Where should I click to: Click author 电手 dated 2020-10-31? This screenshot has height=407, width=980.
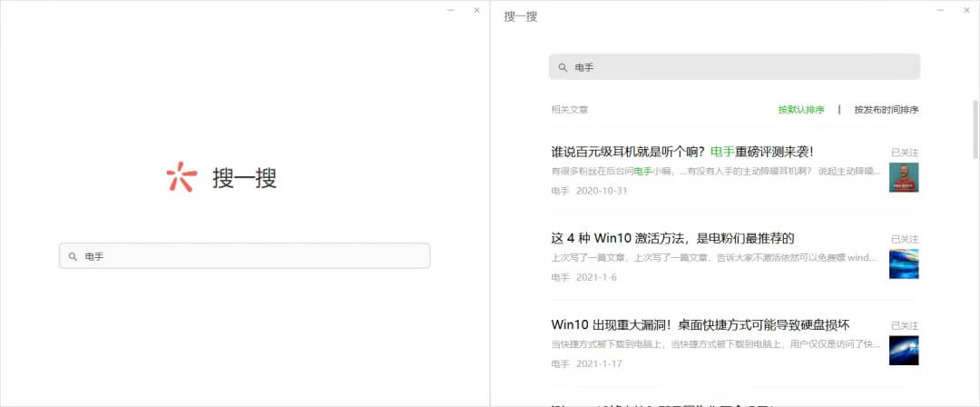click(x=561, y=191)
